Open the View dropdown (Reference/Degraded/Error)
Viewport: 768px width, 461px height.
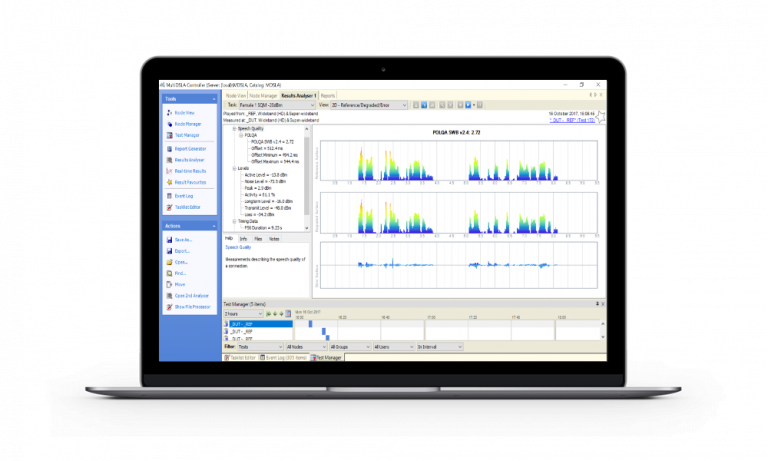[x=368, y=105]
